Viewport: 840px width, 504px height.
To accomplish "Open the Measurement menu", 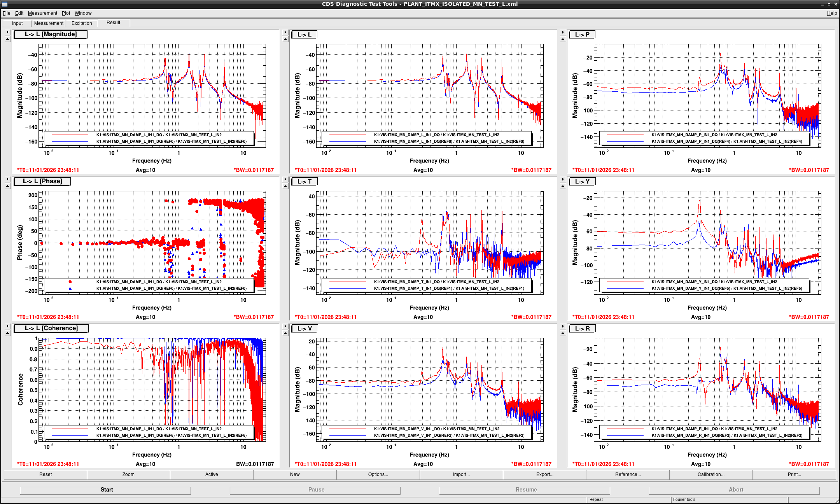I will pos(42,13).
